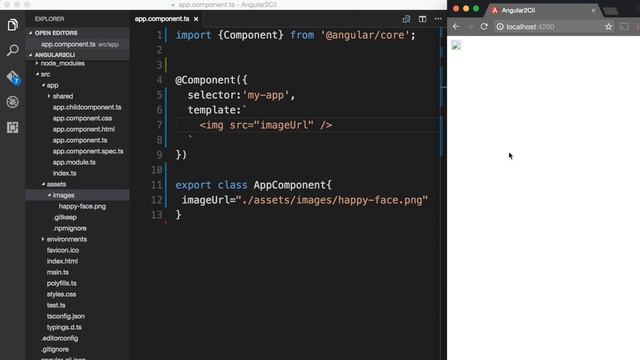Click the img src line in the template
The width and height of the screenshot is (640, 360).
click(x=266, y=125)
